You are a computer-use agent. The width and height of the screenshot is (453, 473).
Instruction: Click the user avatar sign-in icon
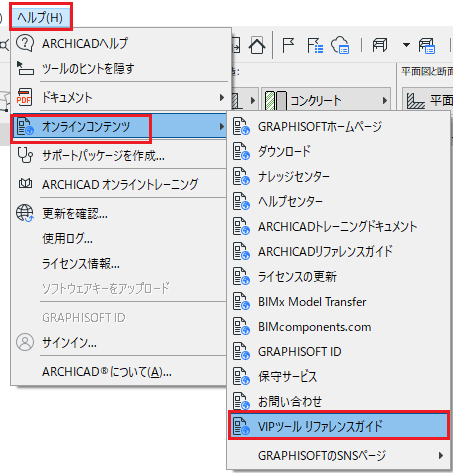pos(25,342)
